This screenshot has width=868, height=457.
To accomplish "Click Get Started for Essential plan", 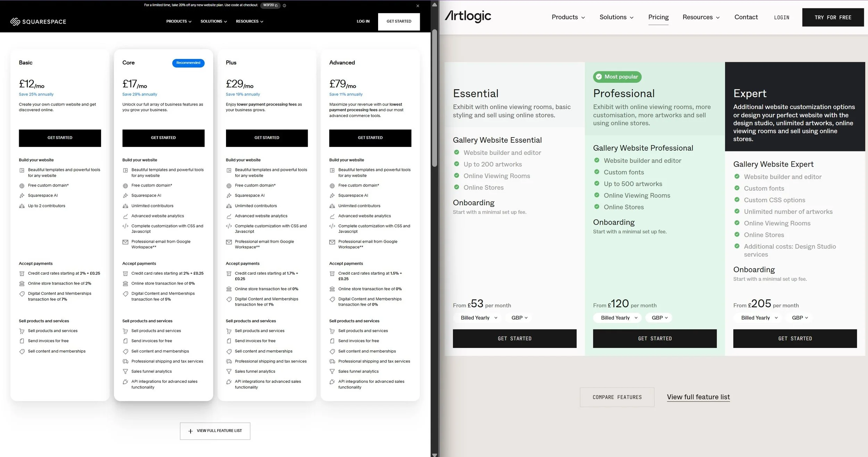I will click(515, 339).
